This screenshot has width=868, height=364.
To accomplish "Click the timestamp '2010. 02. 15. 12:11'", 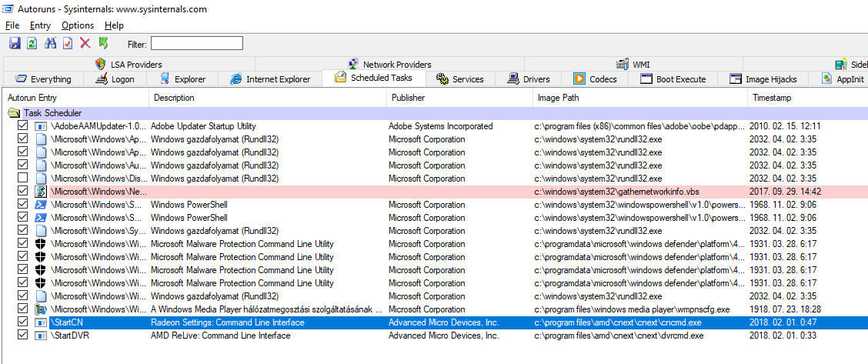I will (785, 126).
